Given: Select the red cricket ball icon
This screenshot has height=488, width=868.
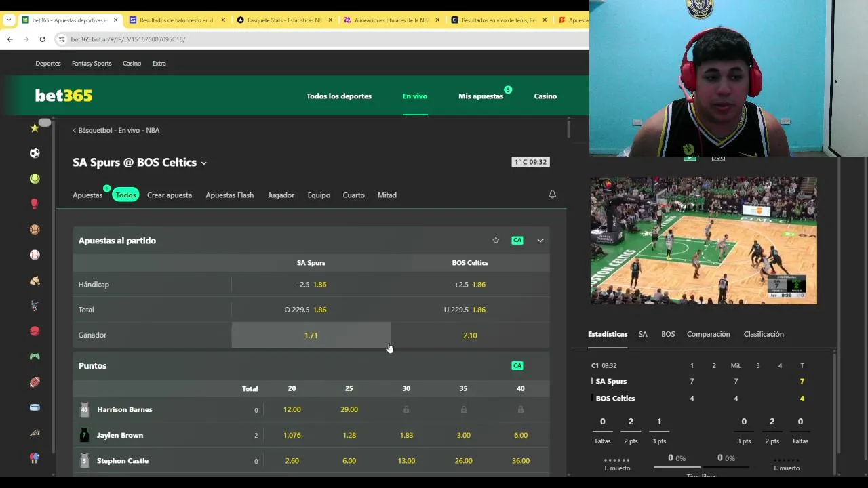Looking at the screenshot, I should coord(35,331).
